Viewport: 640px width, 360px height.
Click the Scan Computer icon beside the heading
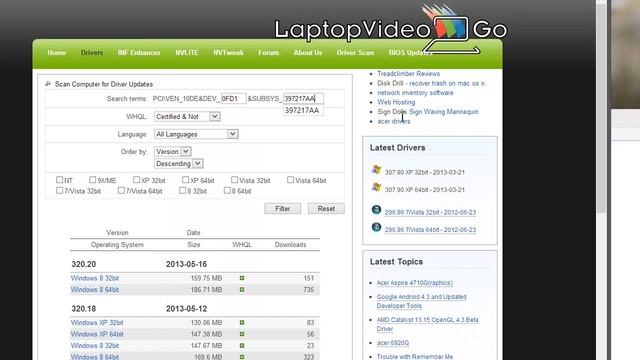click(48, 84)
